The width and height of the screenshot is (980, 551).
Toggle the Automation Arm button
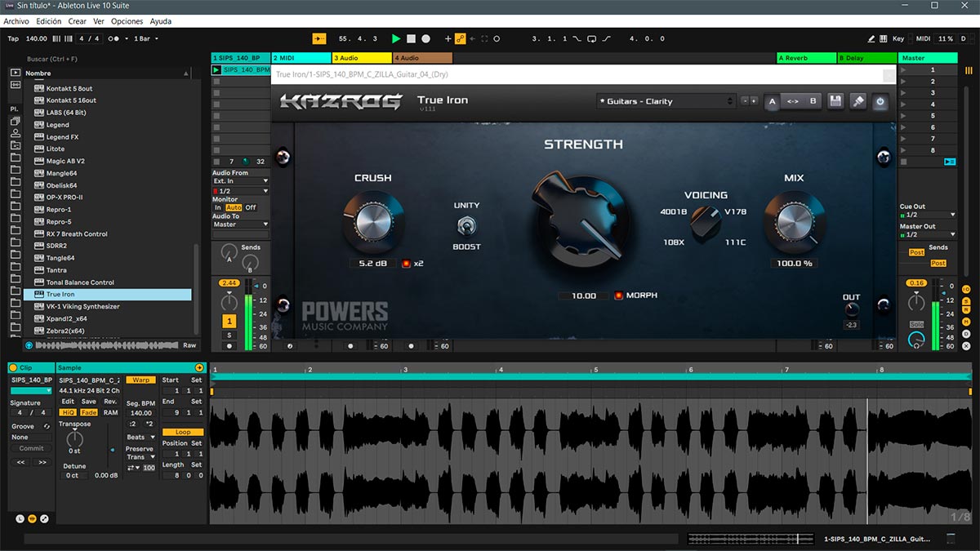[x=461, y=38]
